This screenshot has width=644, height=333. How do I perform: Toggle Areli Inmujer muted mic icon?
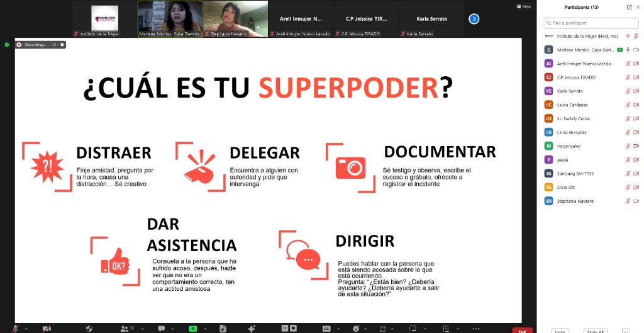point(628,64)
